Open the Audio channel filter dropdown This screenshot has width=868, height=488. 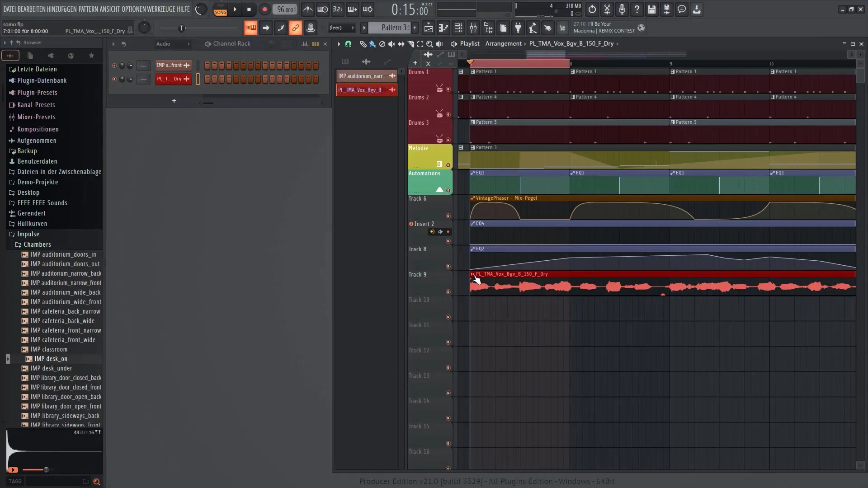pyautogui.click(x=173, y=44)
